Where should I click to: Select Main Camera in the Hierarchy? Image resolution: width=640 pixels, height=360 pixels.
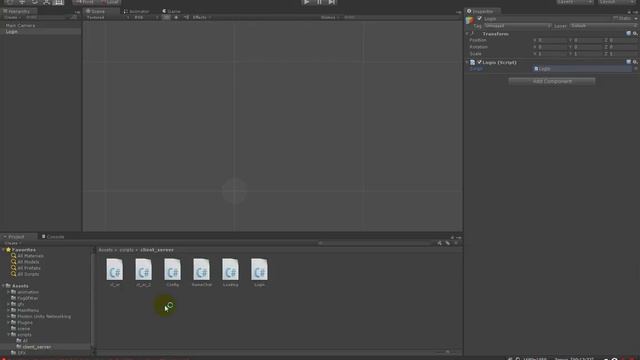click(x=20, y=25)
